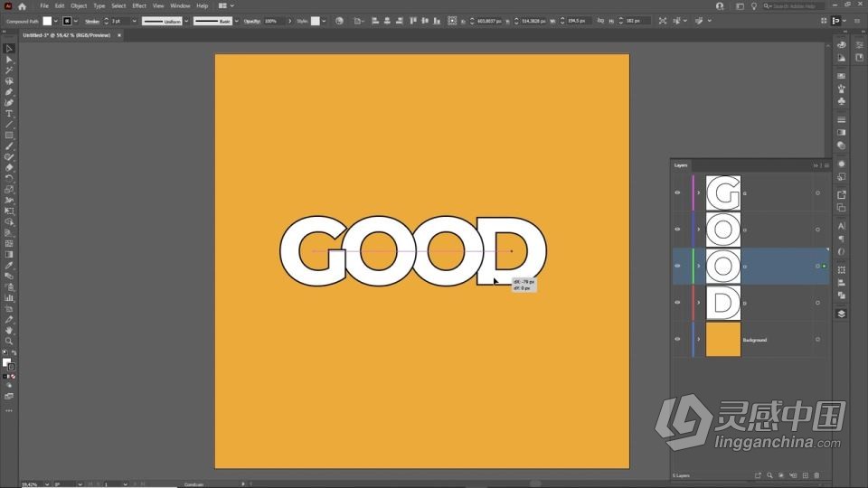This screenshot has width=868, height=488.
Task: Select the Free Transform tool
Action: click(9, 211)
